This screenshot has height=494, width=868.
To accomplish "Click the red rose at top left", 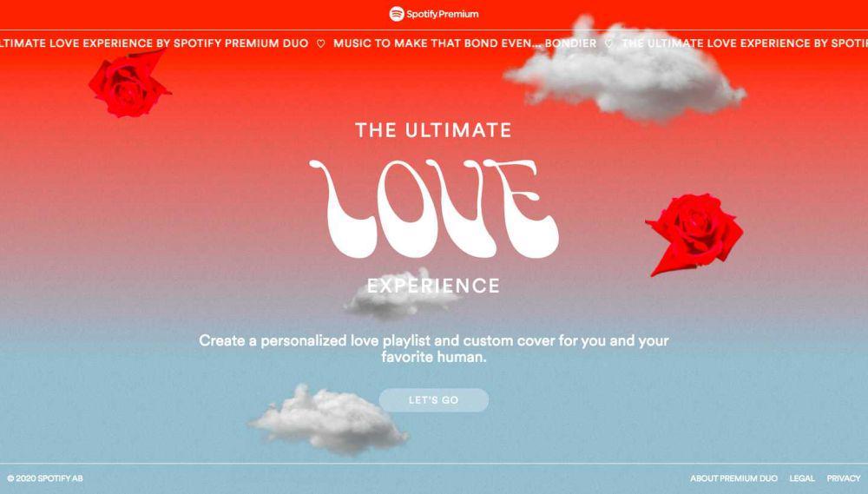I will click(129, 83).
